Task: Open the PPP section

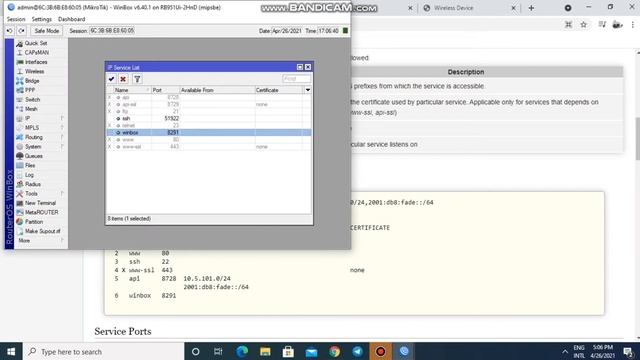Action: tap(30, 90)
